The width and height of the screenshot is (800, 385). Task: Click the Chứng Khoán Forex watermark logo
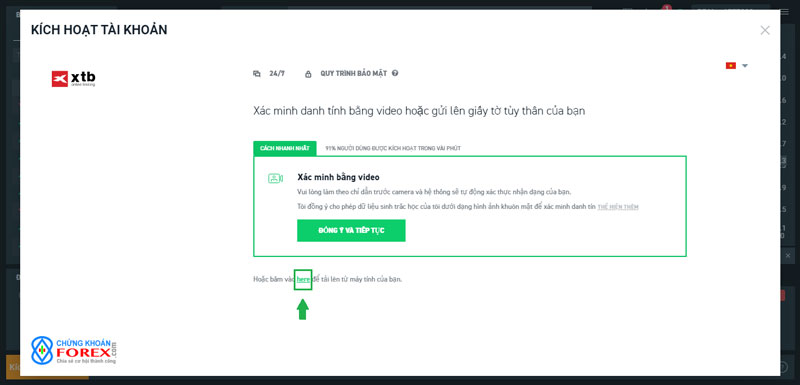click(x=74, y=350)
